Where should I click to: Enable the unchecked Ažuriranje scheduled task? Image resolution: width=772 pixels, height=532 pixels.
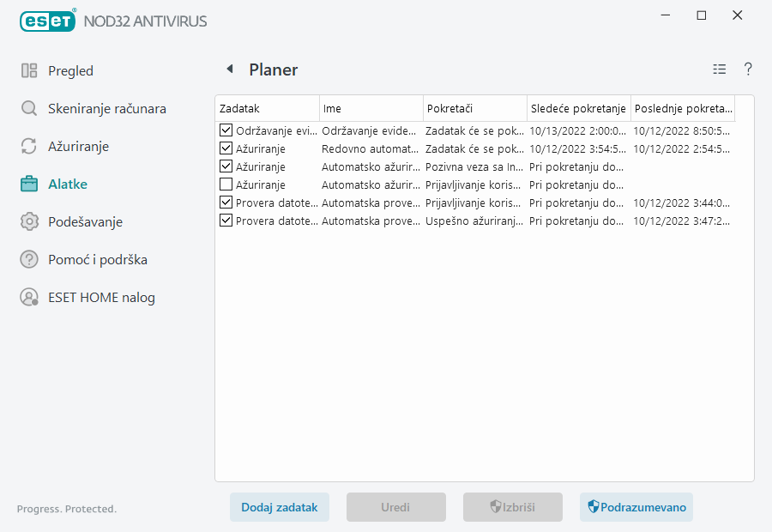pos(226,184)
